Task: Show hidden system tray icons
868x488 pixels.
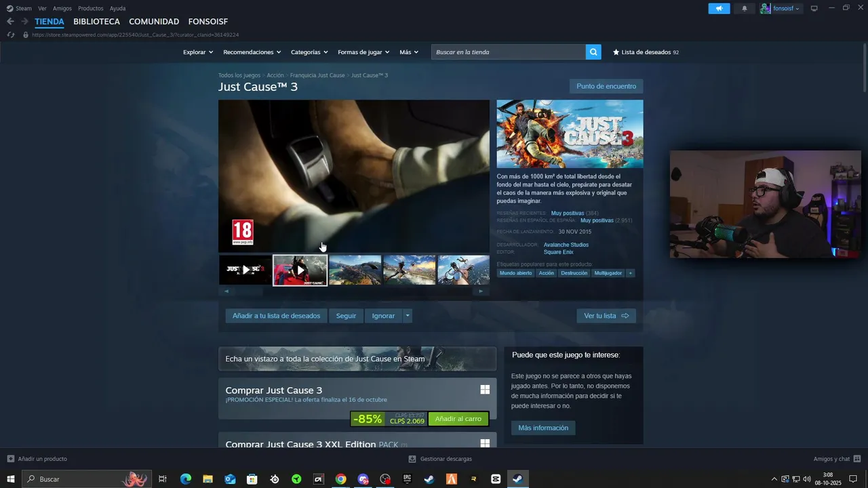Action: (x=774, y=479)
